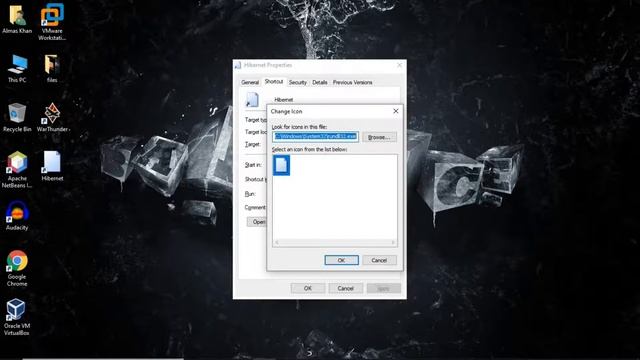The height and width of the screenshot is (360, 640).
Task: Select the Shortcut tab in Properties
Action: (x=273, y=82)
